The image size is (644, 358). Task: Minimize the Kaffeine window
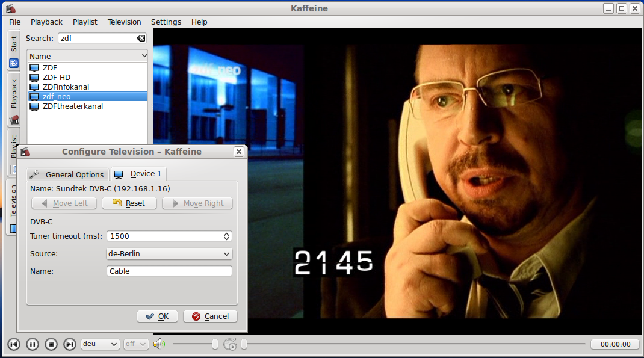point(608,8)
